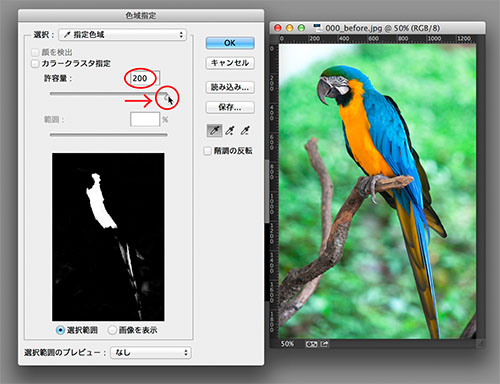Click the vertical ruler of the document window
This screenshot has height=384, width=500.
[x=274, y=192]
